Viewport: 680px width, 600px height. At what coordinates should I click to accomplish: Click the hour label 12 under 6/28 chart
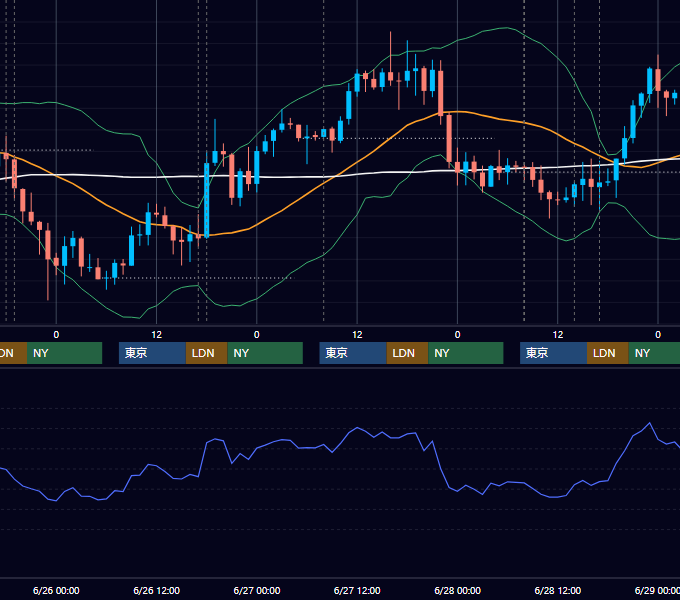tap(558, 335)
